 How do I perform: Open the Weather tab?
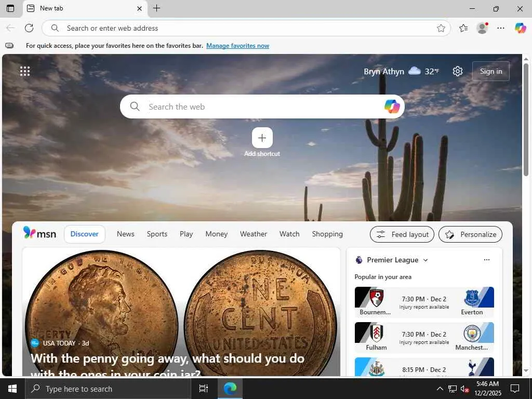(254, 234)
